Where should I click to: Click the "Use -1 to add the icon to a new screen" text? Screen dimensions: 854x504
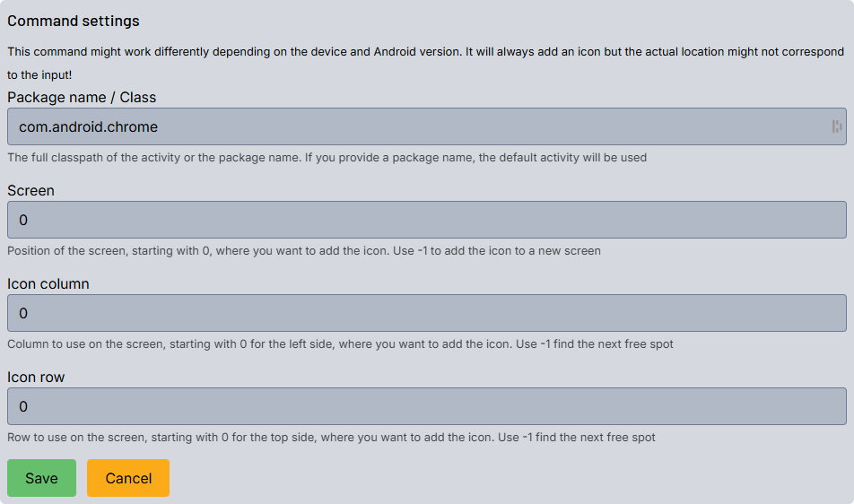coord(497,251)
